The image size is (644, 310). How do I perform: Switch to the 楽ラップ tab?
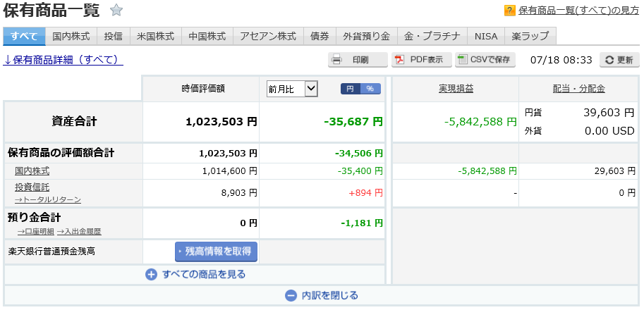[530, 36]
